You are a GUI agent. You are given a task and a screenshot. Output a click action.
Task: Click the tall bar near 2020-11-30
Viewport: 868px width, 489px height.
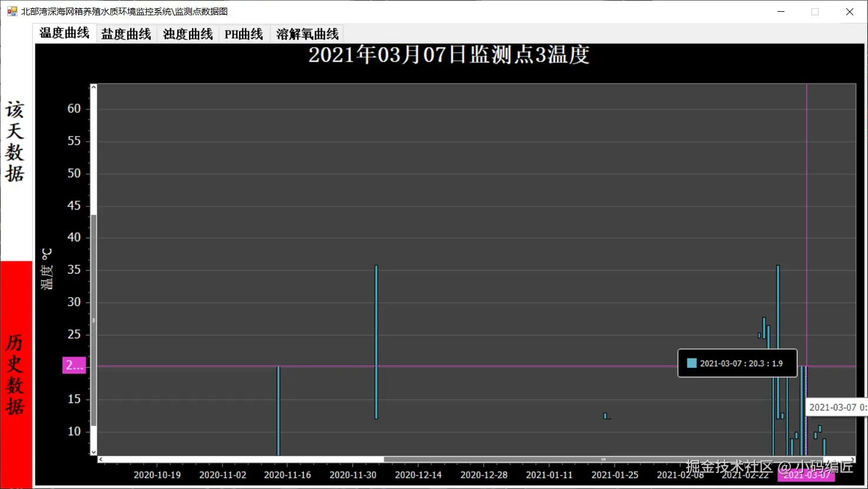pyautogui.click(x=376, y=342)
